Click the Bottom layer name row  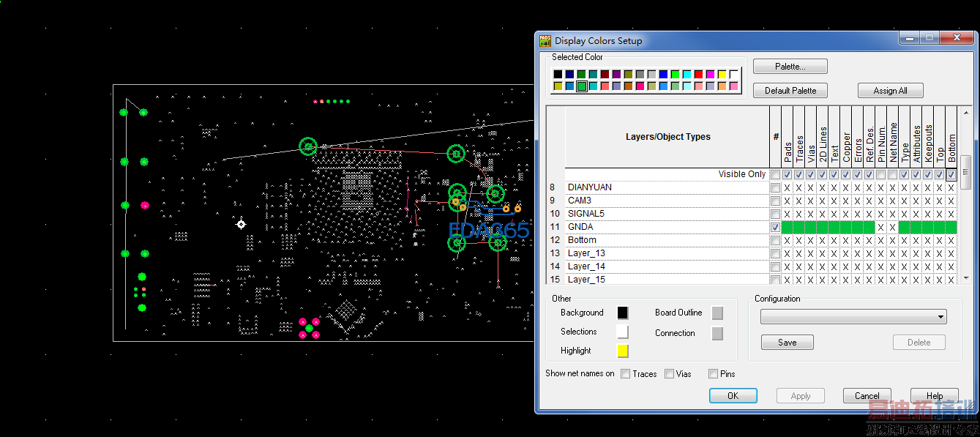click(x=582, y=240)
